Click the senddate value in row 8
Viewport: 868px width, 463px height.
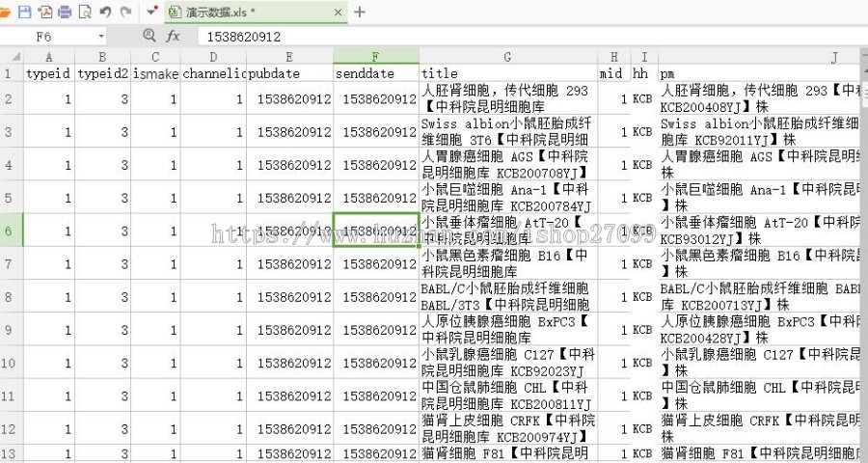[376, 296]
